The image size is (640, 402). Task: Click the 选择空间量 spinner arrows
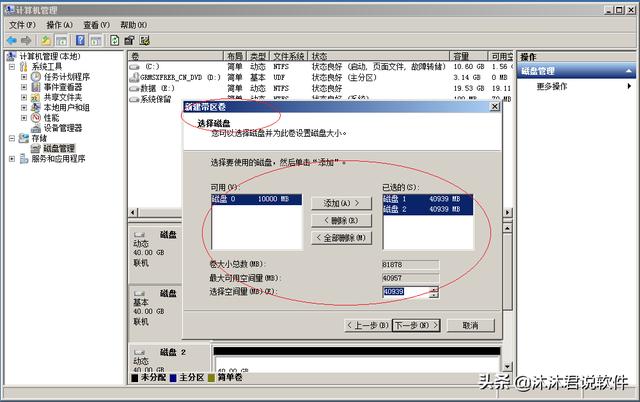[435, 292]
